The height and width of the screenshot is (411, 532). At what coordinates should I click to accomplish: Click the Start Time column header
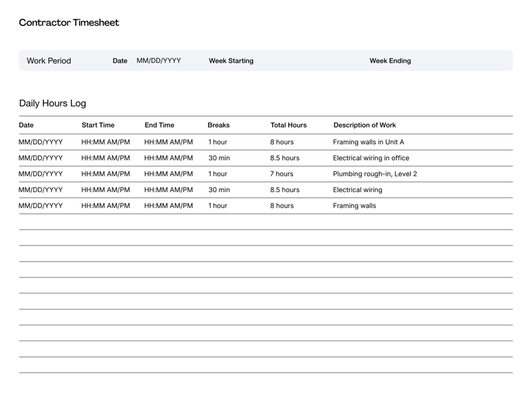click(97, 125)
